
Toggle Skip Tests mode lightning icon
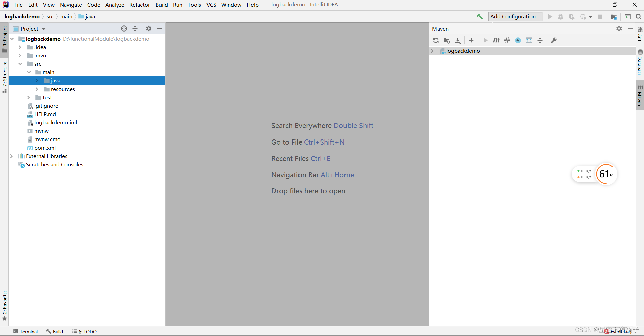click(518, 40)
